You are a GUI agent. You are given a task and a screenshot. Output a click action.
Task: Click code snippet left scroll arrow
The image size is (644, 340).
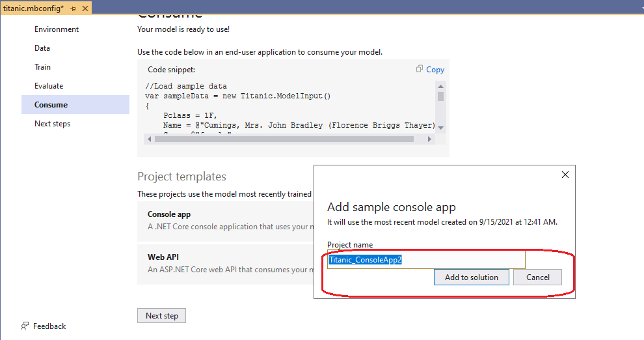[x=149, y=139]
